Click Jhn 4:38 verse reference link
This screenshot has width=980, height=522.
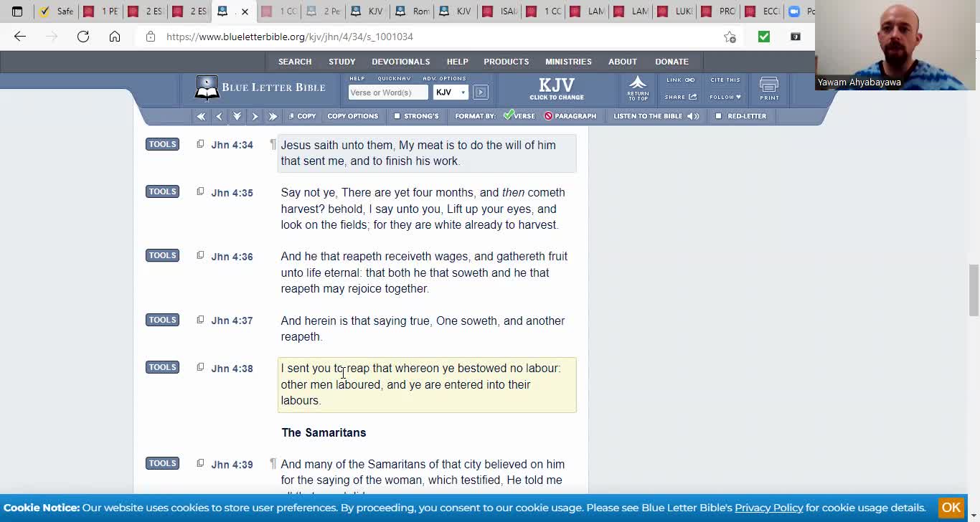pos(232,369)
